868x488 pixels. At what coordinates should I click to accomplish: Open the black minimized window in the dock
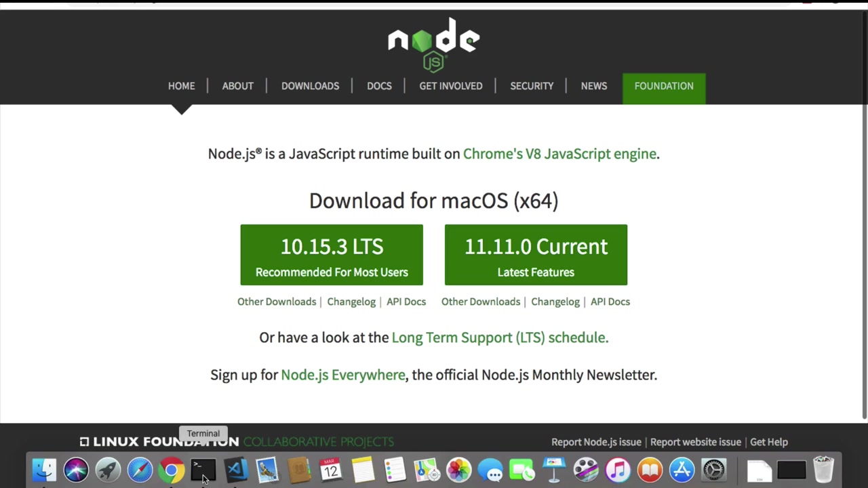click(x=791, y=470)
